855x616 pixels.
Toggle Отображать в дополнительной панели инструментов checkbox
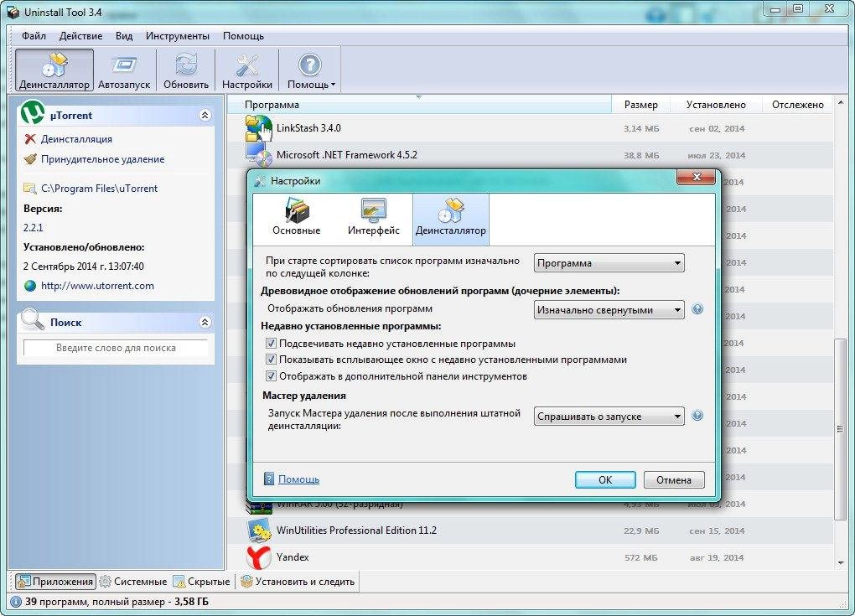(271, 376)
